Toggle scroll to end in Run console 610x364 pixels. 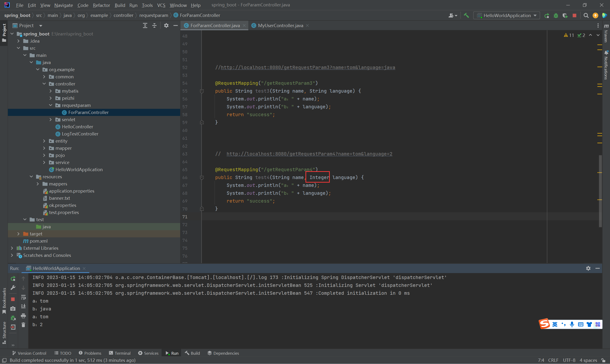[23, 306]
